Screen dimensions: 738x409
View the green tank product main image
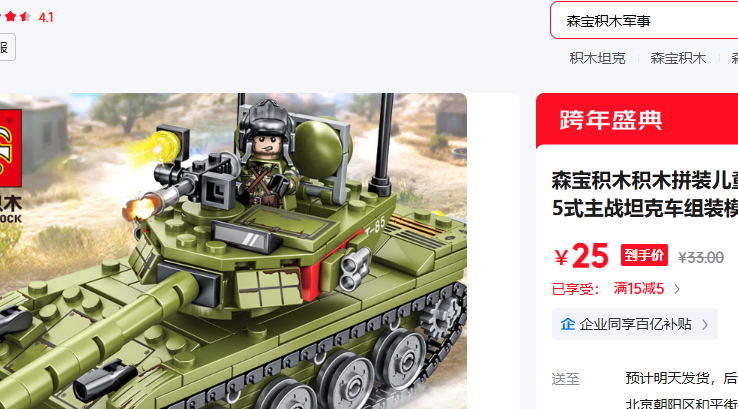[x=233, y=251]
